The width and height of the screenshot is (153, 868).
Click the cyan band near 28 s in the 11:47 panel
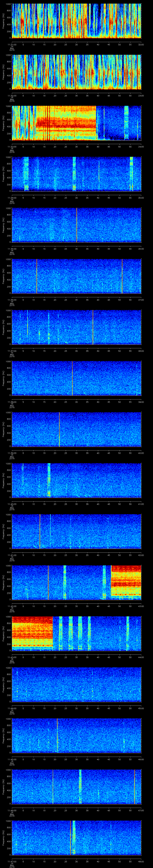click(x=74, y=838)
